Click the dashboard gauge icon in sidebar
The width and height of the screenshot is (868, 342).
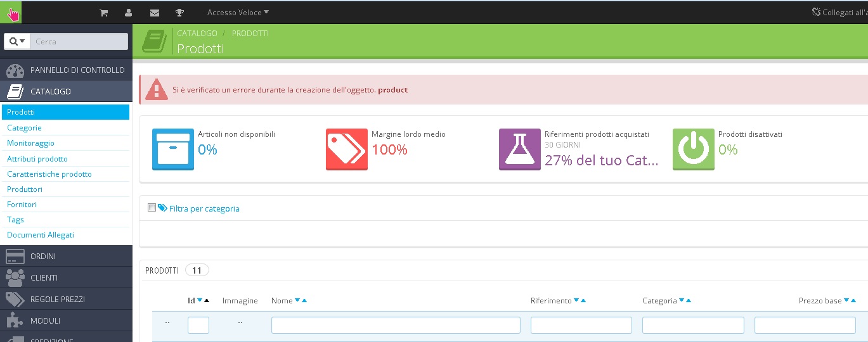point(15,70)
